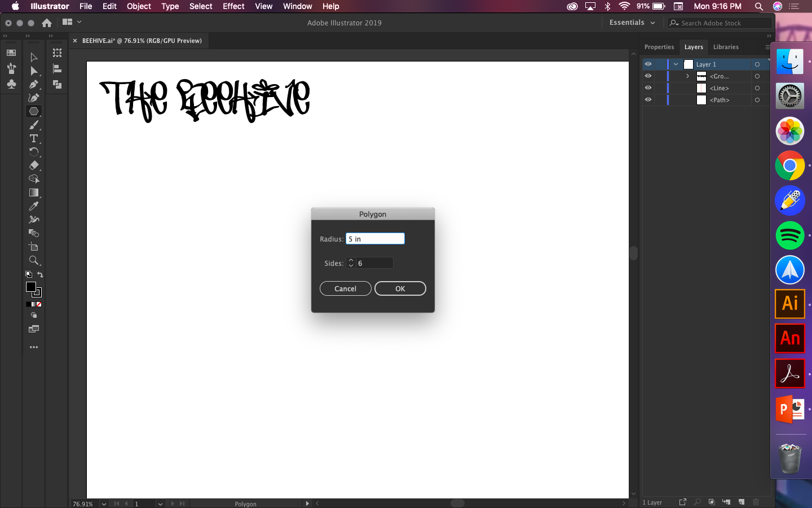The height and width of the screenshot is (508, 812).
Task: Switch to the Properties tab
Action: tap(659, 47)
